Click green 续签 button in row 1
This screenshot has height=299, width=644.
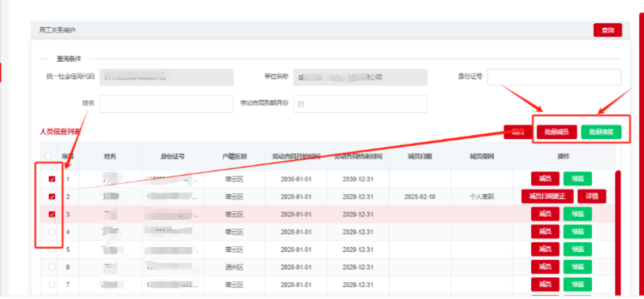coord(577,179)
